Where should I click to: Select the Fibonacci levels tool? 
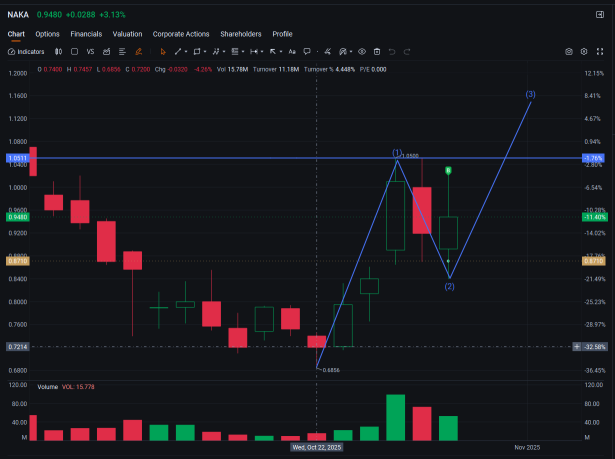pyautogui.click(x=235, y=52)
